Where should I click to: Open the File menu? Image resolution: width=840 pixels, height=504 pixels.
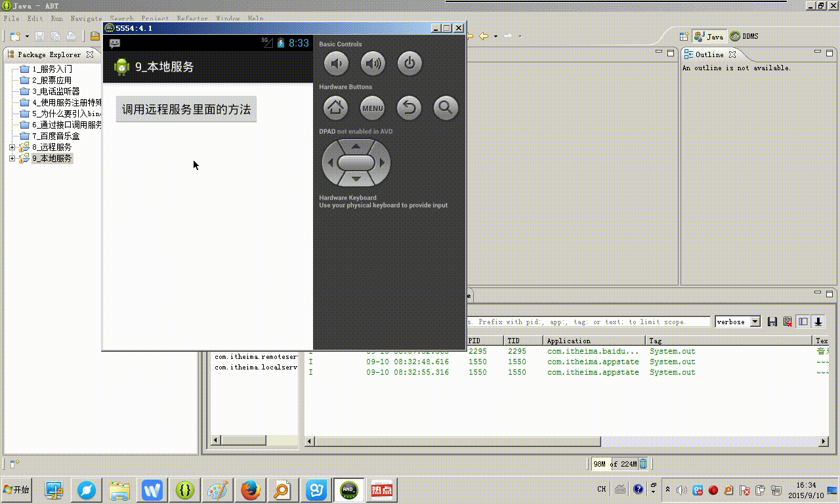tap(11, 18)
